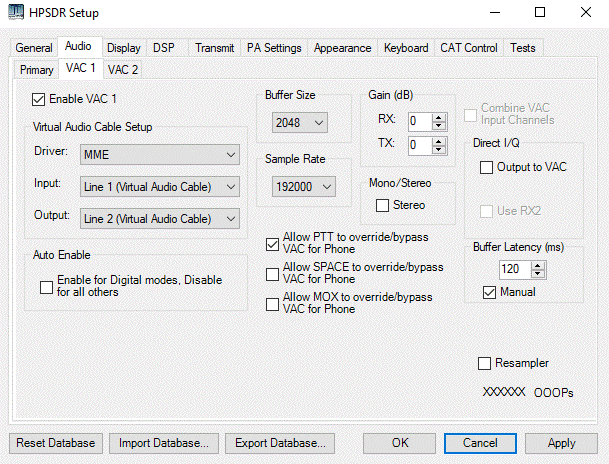Go to the PA Settings tab
Viewport: 609px width, 464px height.
[x=274, y=48]
